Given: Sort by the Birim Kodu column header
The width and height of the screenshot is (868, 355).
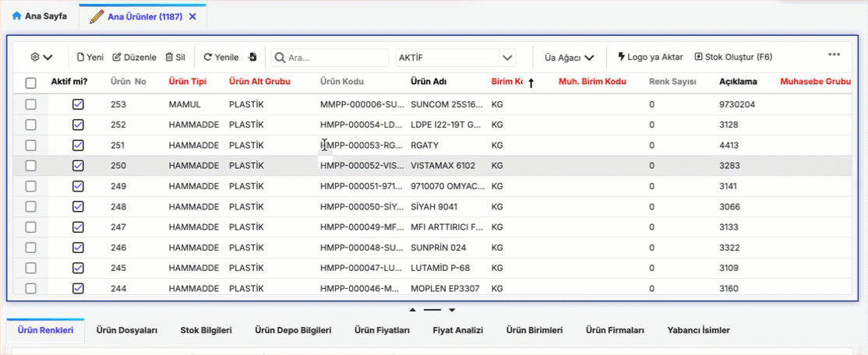Looking at the screenshot, I should click(x=506, y=82).
